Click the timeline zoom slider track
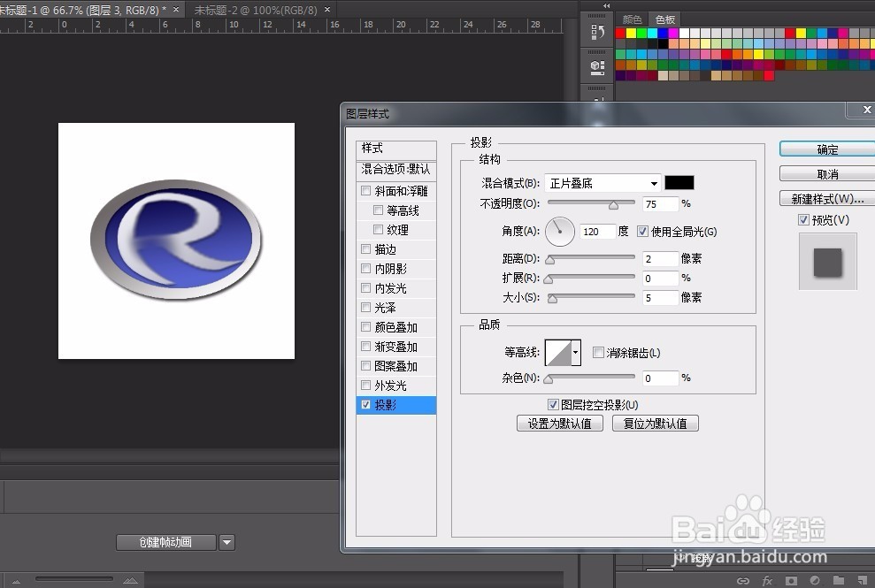The width and height of the screenshot is (875, 588). (74, 579)
